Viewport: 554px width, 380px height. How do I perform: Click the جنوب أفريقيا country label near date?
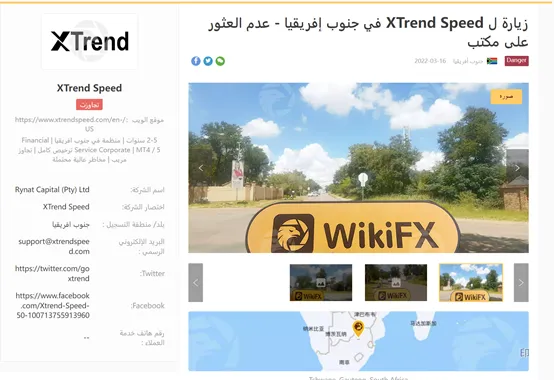[468, 61]
